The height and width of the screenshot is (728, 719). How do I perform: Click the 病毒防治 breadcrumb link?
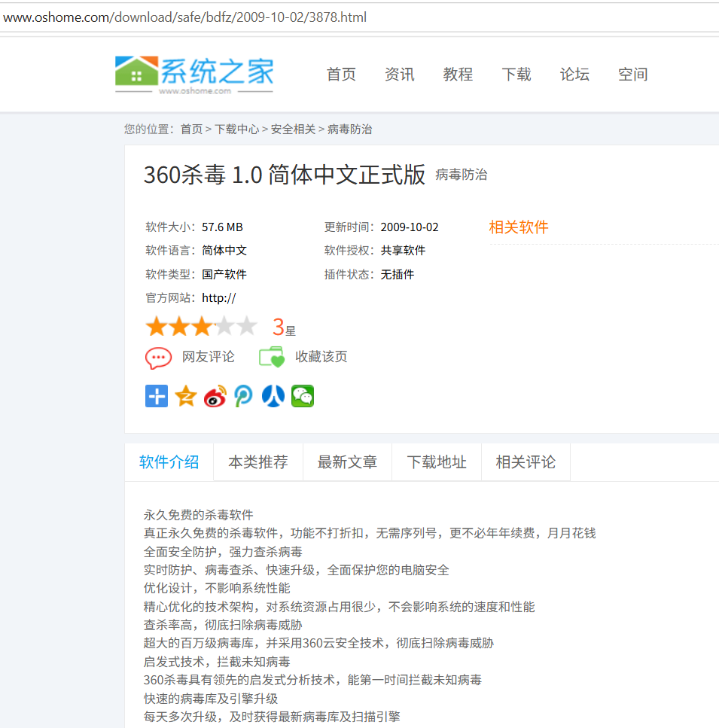coord(350,129)
